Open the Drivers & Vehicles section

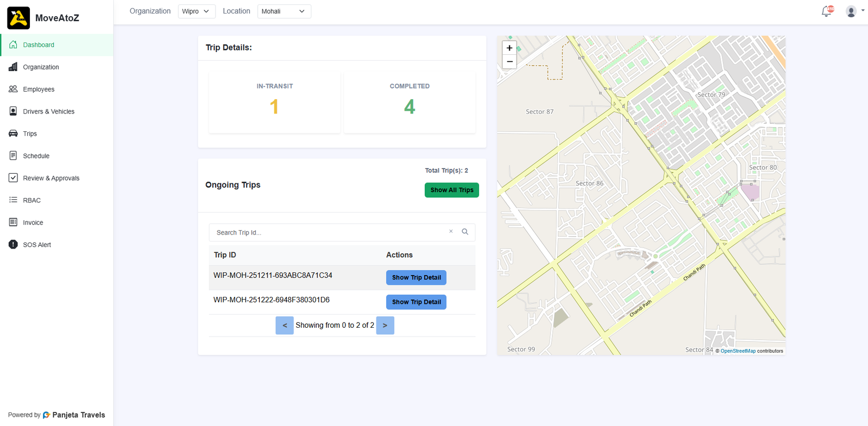click(x=48, y=111)
